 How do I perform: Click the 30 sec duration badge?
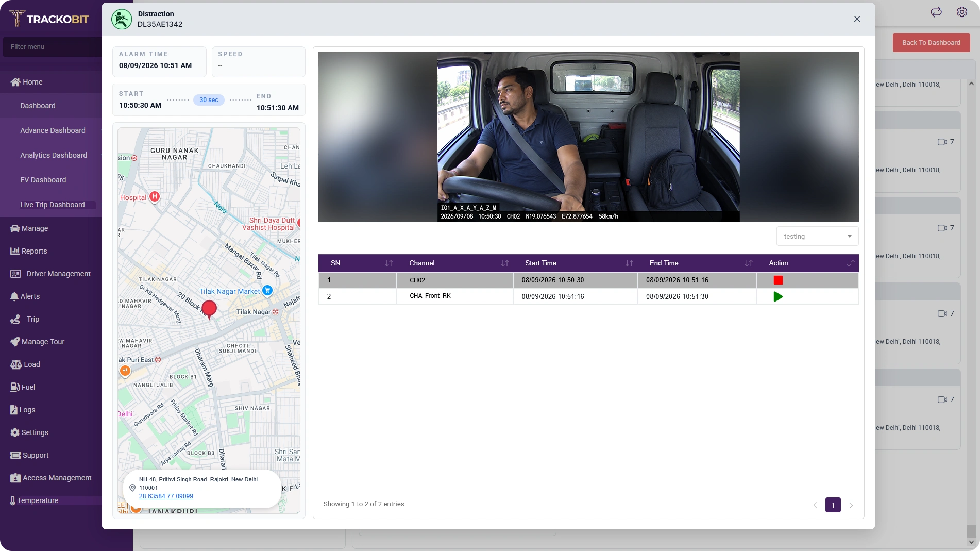tap(209, 100)
